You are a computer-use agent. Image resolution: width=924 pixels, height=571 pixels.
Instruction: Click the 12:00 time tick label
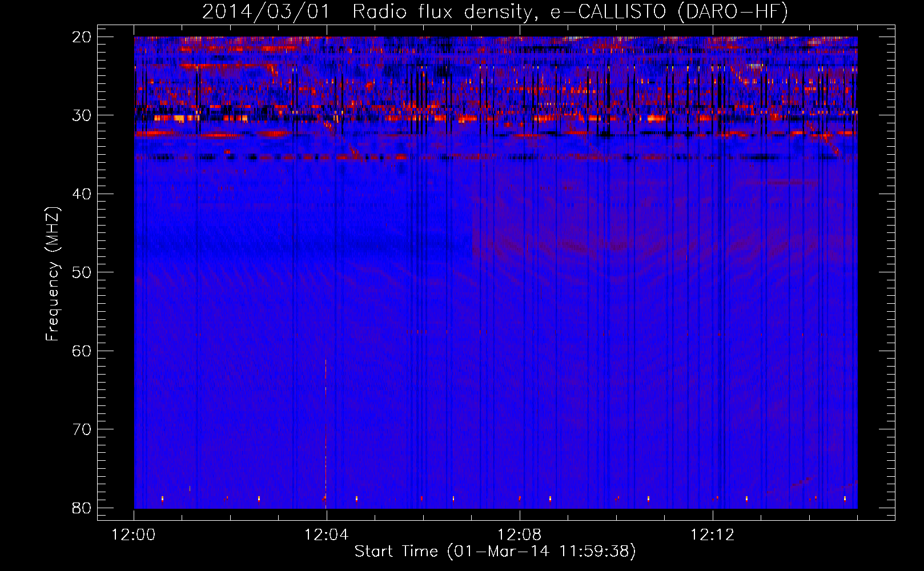click(134, 535)
